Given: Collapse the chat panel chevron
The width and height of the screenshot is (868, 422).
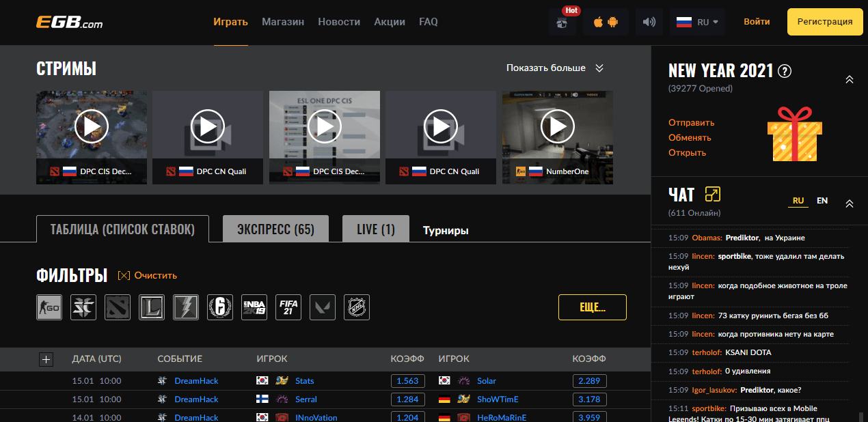Looking at the screenshot, I should 850,203.
